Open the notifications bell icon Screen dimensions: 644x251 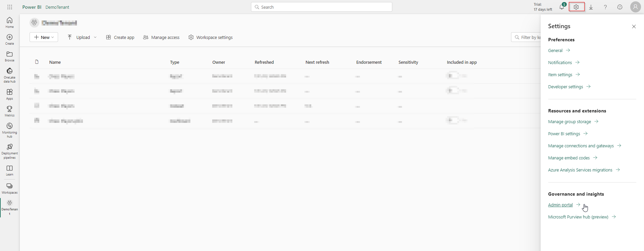tap(562, 7)
